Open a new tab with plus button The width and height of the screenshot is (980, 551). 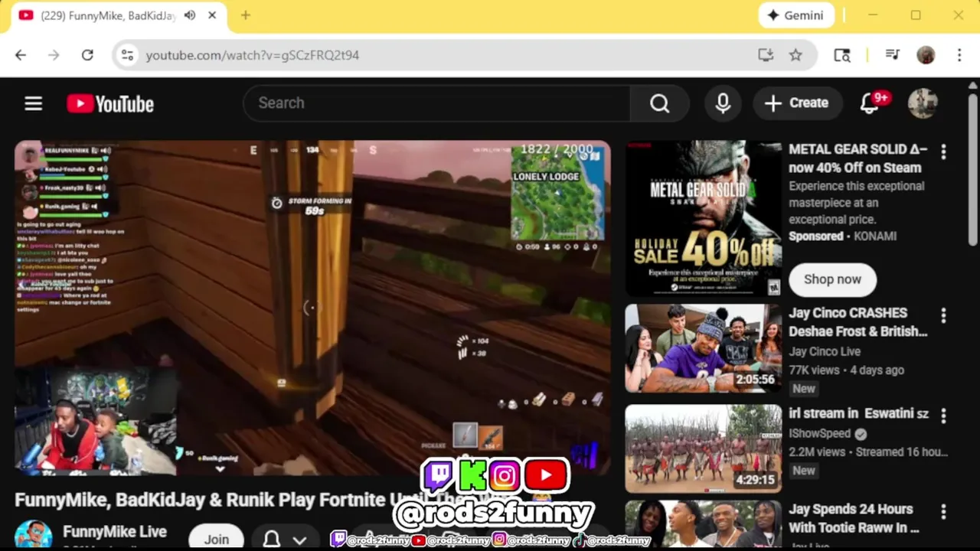pos(245,15)
